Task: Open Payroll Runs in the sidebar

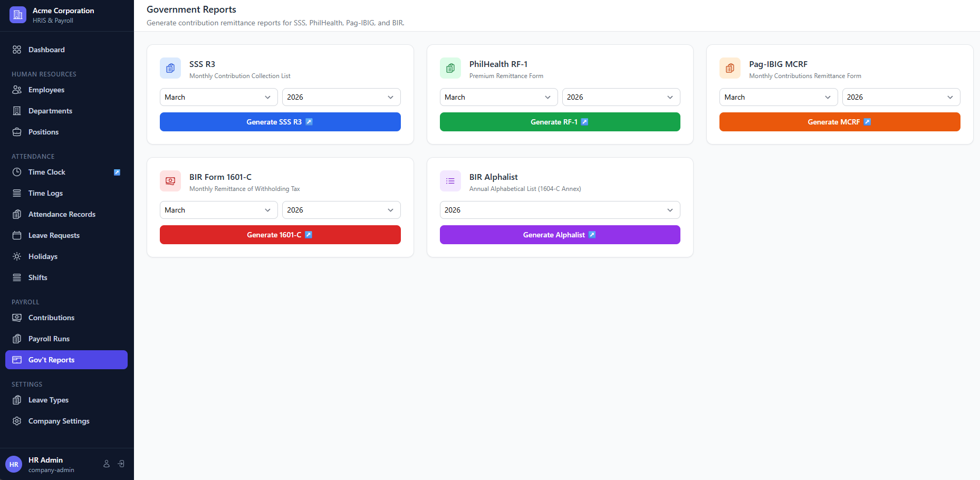Action: (x=49, y=339)
